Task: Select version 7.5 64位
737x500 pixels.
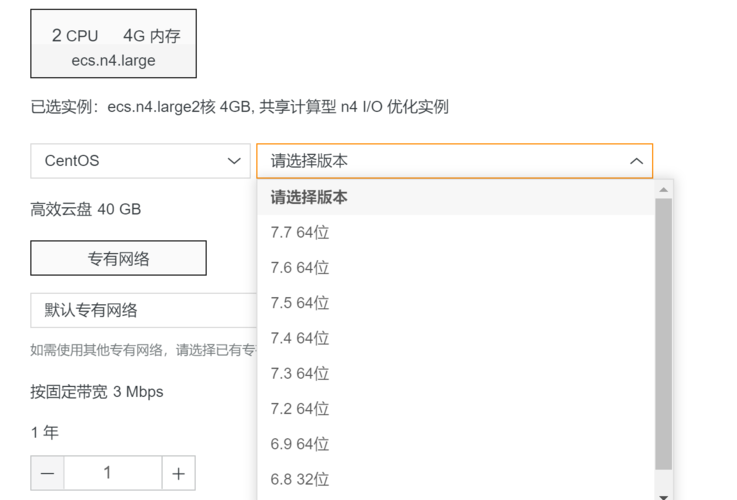Action: (x=456, y=303)
